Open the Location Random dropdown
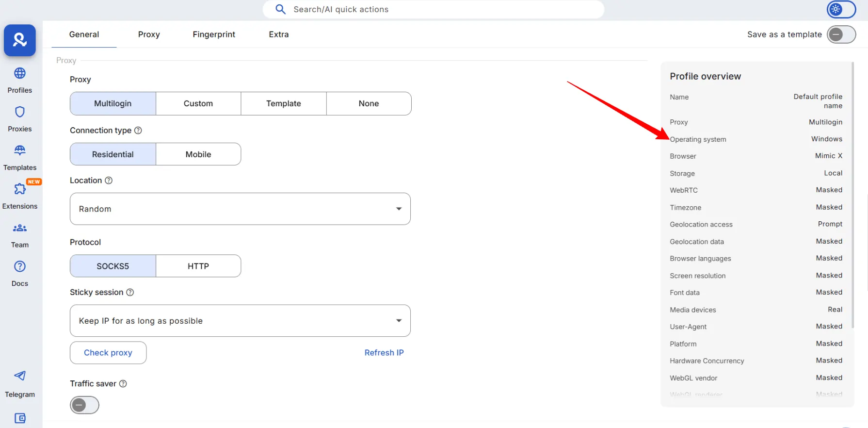Viewport: 868px width, 428px height. click(240, 209)
